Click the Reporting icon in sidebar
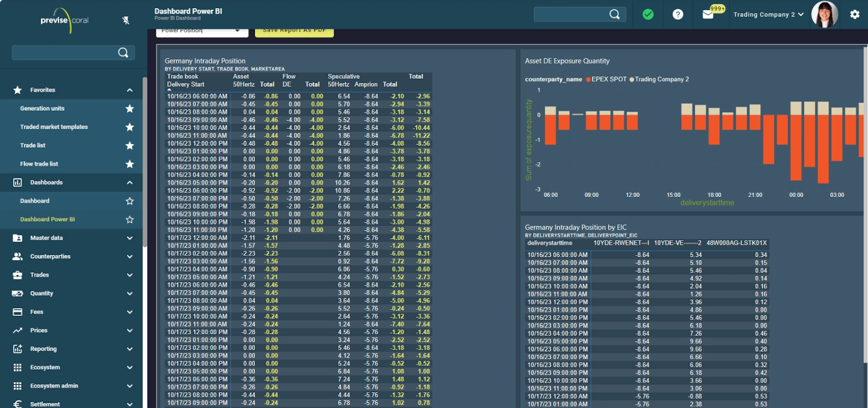This screenshot has height=408, width=868. (x=17, y=349)
